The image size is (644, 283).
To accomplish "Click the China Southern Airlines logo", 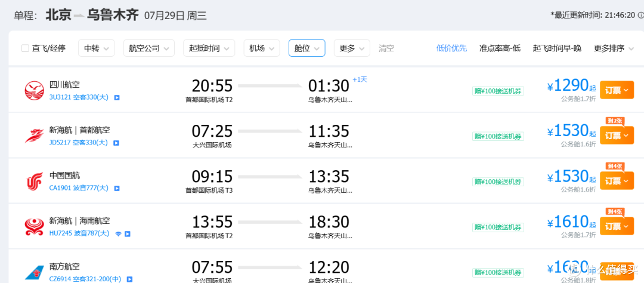I will [34, 272].
